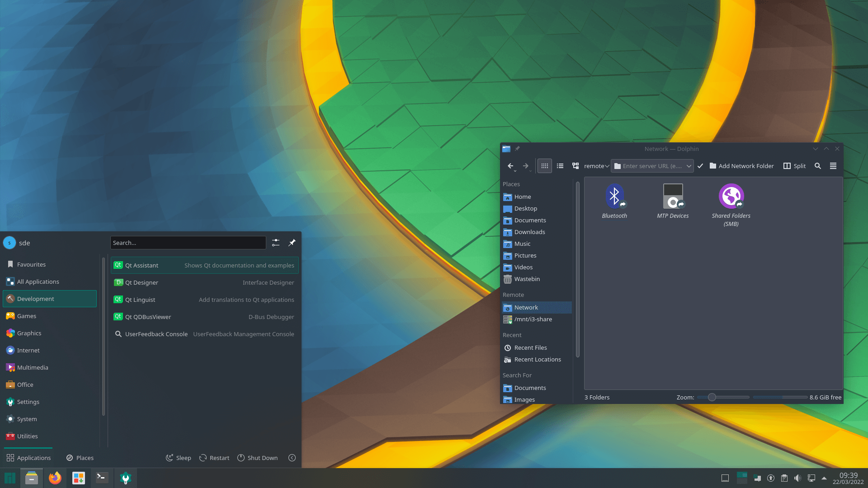Viewport: 868px width, 488px height.
Task: Open All Applications category
Action: (50, 282)
